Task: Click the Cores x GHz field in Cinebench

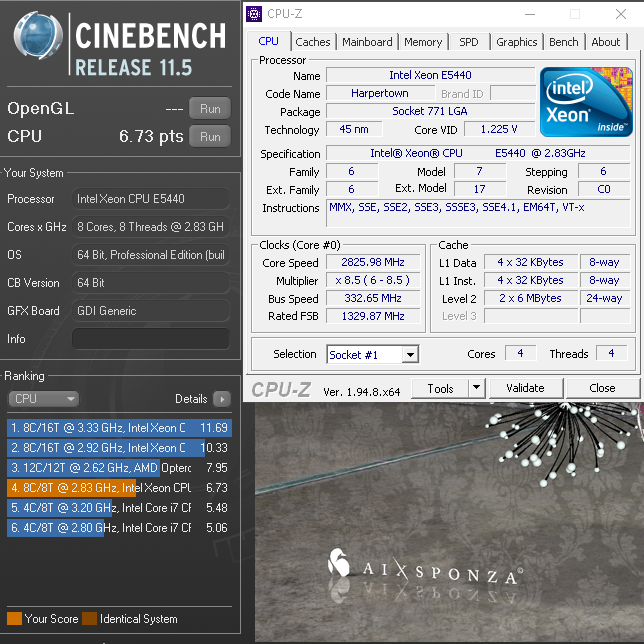Action: click(x=151, y=227)
